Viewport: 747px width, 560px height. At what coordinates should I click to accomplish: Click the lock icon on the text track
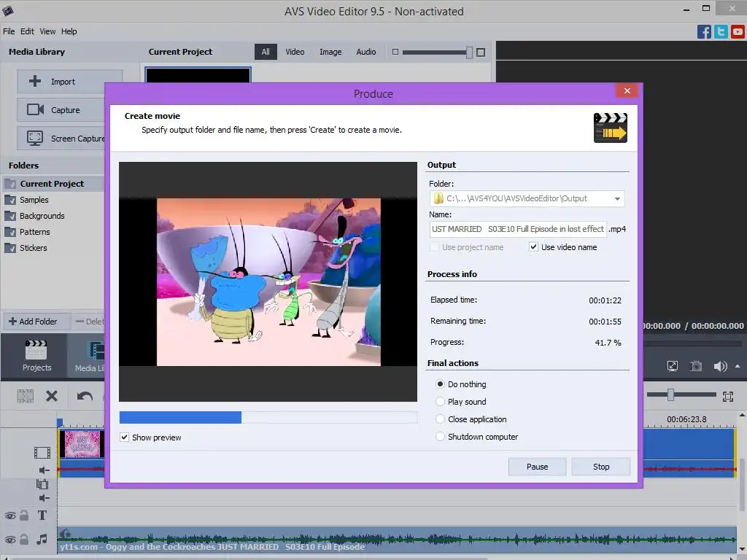click(24, 516)
